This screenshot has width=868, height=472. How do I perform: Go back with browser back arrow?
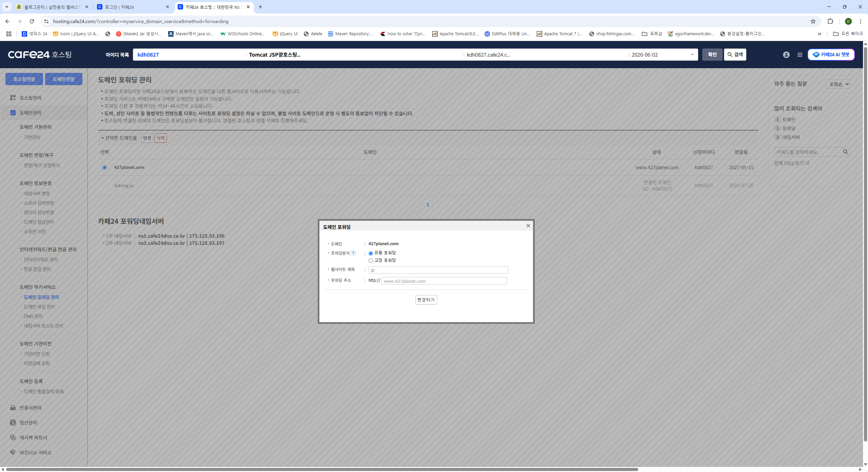point(7,21)
